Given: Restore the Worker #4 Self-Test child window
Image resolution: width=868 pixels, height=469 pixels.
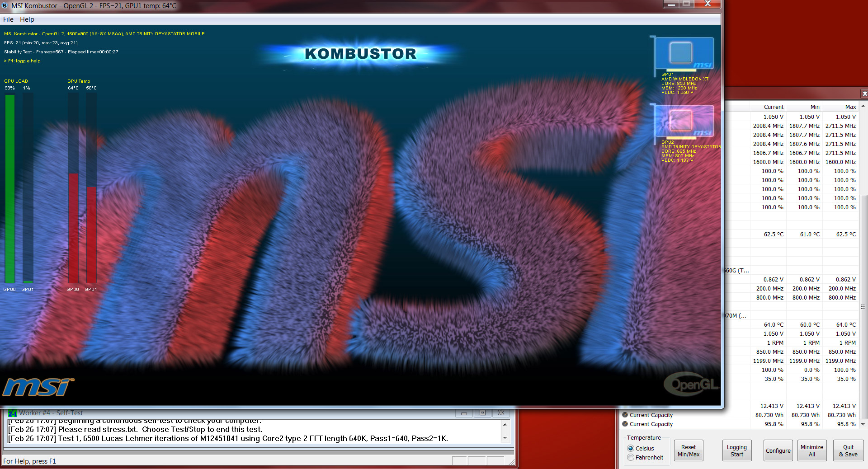Looking at the screenshot, I should point(482,413).
